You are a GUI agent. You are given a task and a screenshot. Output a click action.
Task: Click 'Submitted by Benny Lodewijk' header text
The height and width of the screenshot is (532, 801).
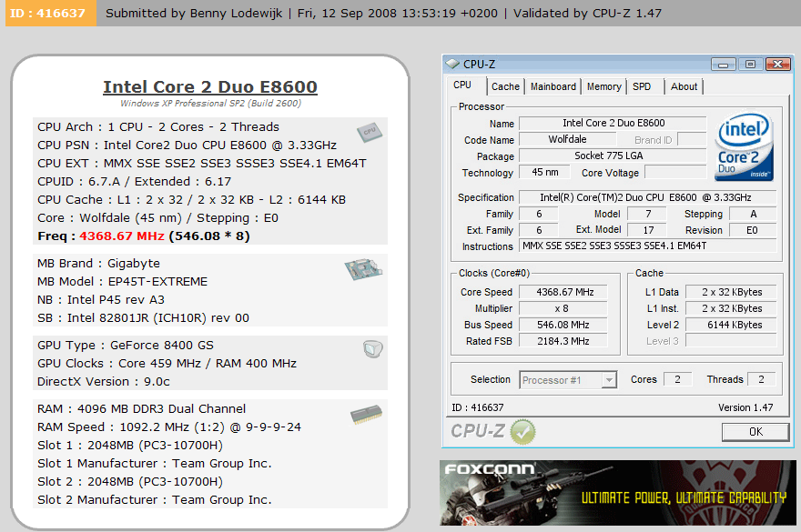[x=194, y=14]
